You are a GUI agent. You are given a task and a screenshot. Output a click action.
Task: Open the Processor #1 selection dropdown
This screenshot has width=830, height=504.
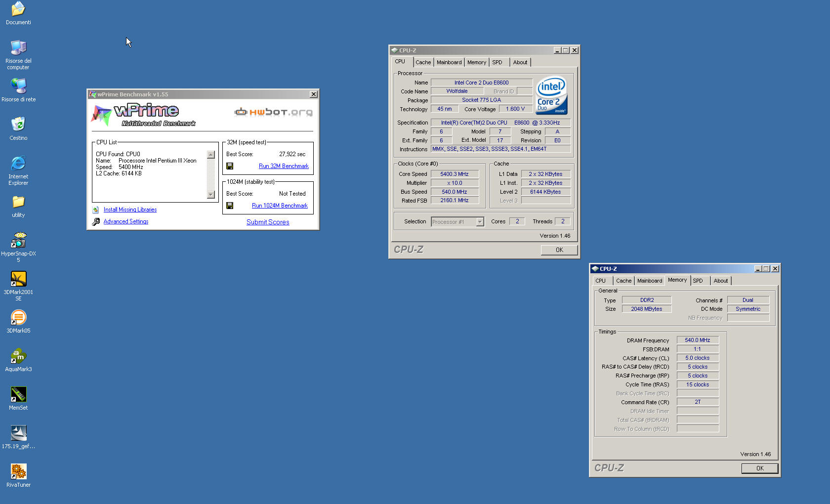coord(457,222)
